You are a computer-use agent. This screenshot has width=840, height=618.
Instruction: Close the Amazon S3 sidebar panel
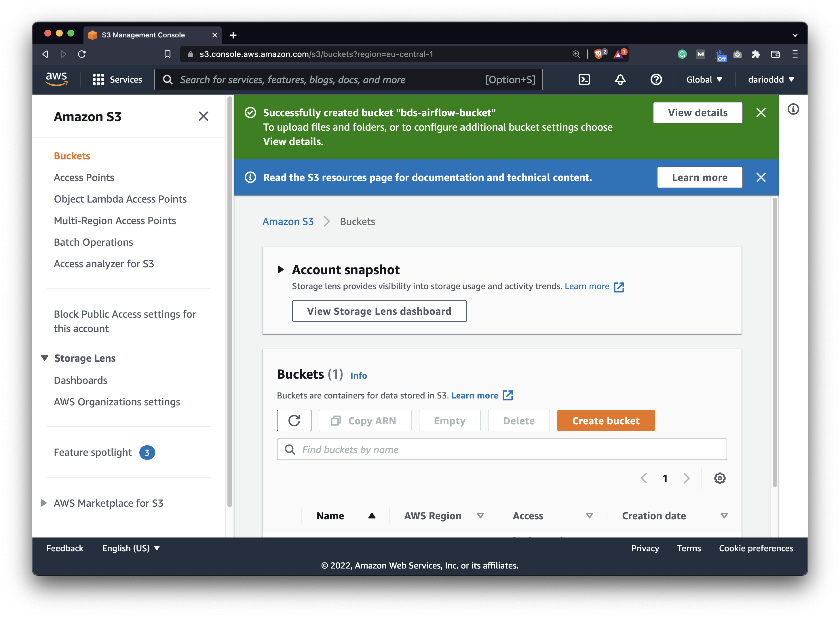point(203,116)
